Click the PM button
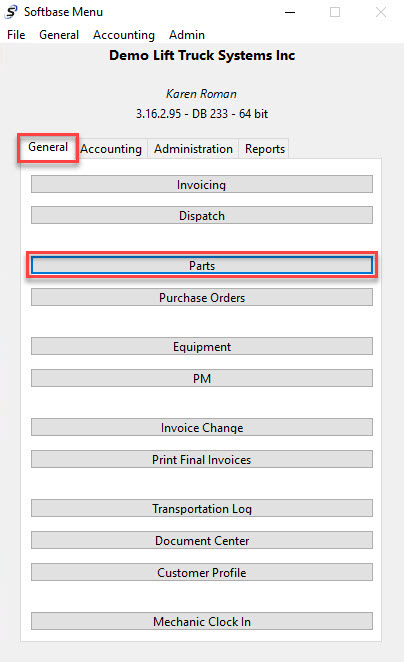Viewport: 404px width, 662px height. (202, 378)
